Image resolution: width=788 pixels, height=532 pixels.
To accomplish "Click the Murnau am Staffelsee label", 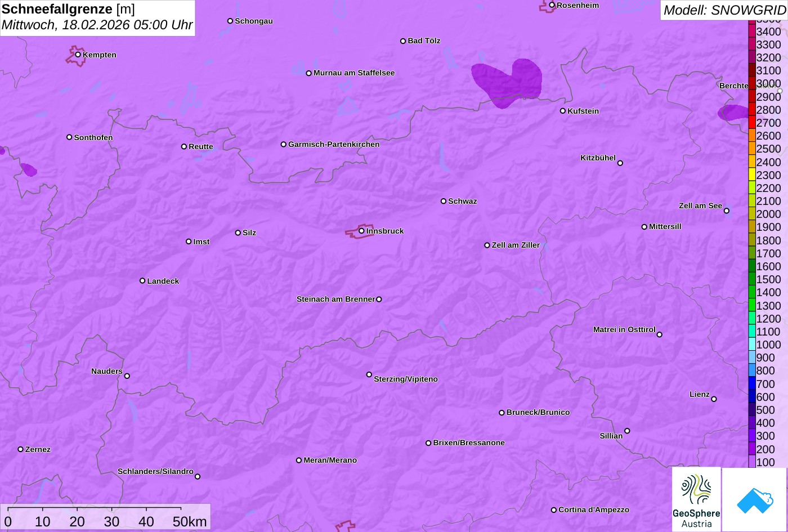I will coord(354,73).
